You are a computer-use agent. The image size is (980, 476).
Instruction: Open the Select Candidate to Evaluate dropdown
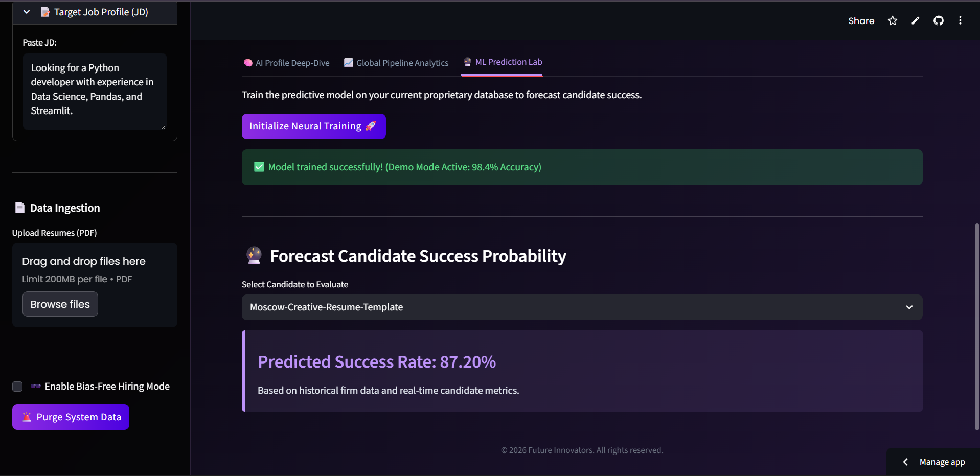[581, 307]
